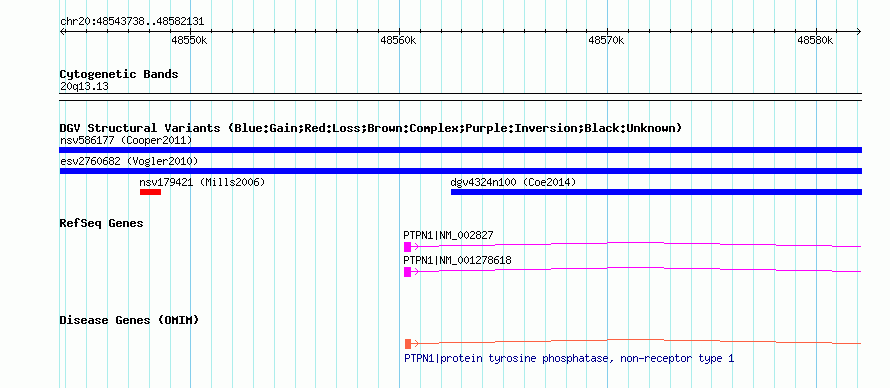Open the dgv4324n100 (Coe2014) label

pyautogui.click(x=513, y=182)
